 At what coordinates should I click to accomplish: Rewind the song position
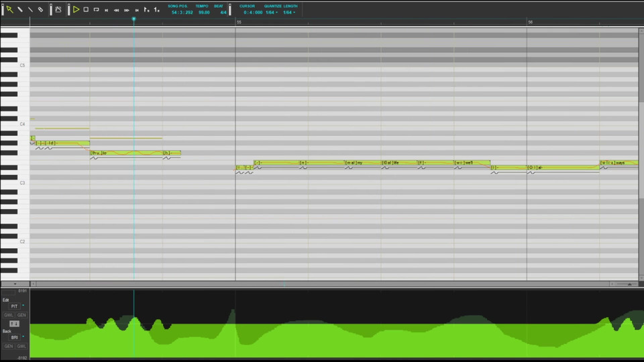117,10
